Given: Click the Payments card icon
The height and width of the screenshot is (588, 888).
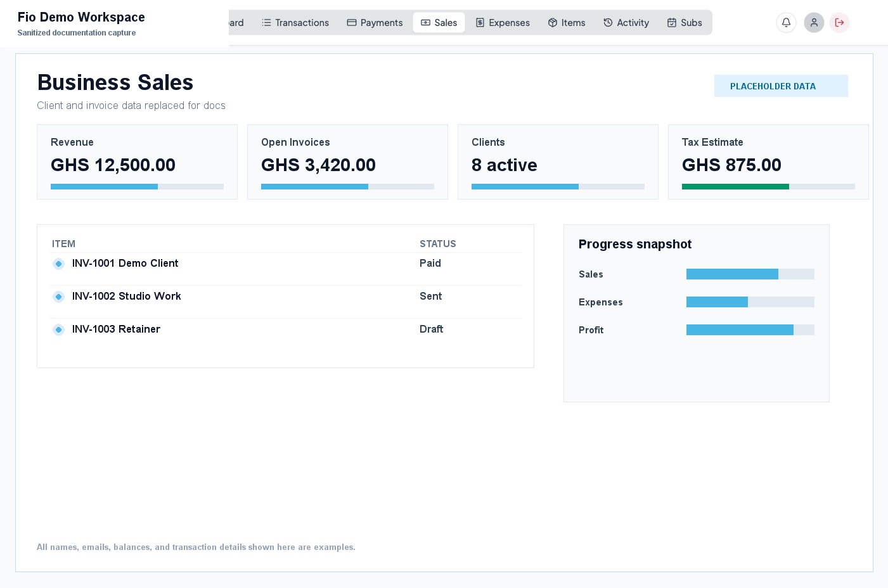Looking at the screenshot, I should tap(352, 23).
